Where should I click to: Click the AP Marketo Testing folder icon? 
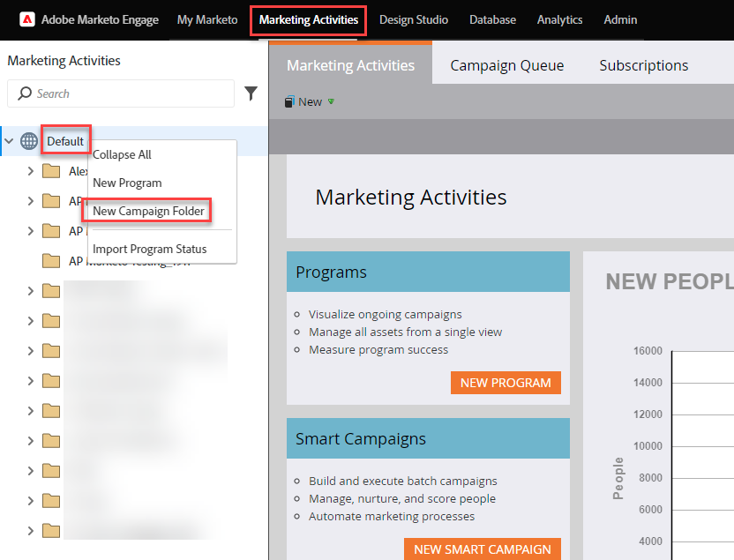pos(50,260)
